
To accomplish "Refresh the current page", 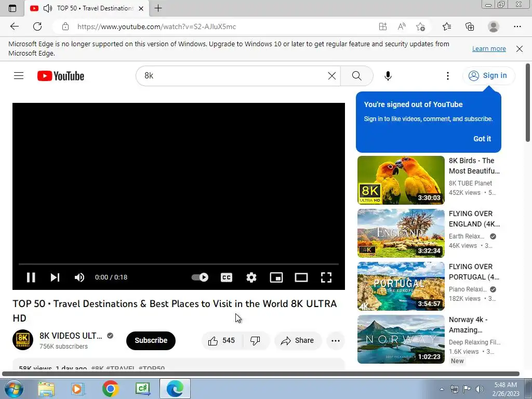I will (x=37, y=26).
